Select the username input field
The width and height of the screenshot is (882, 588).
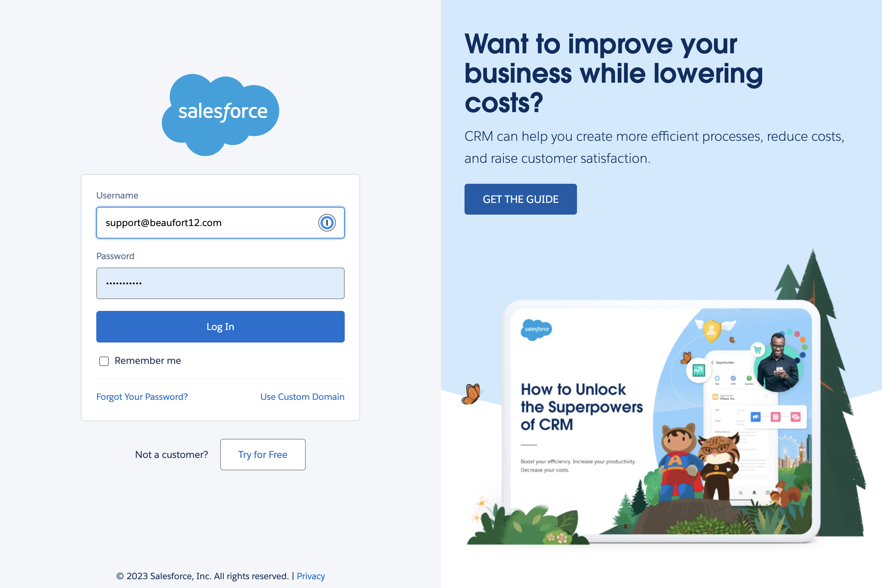(220, 222)
